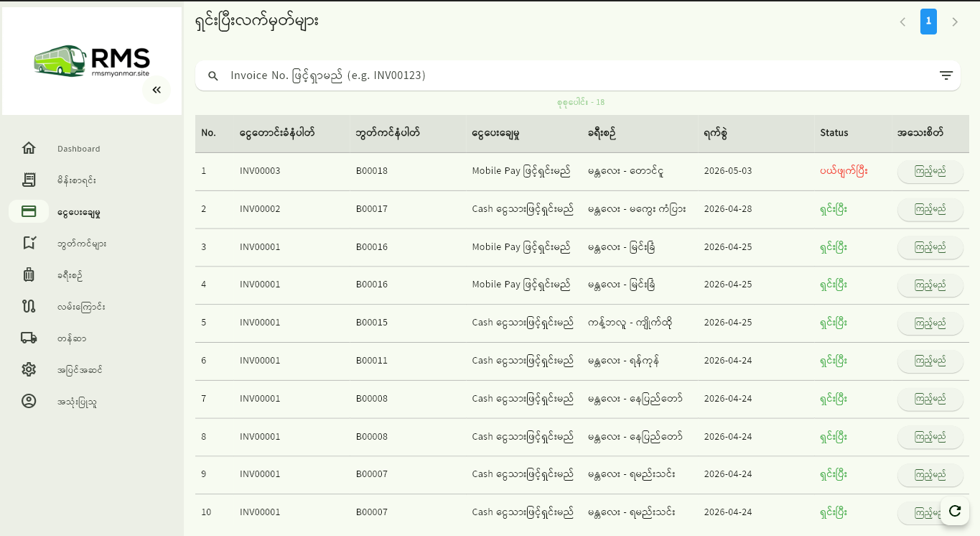Viewport: 980px width, 536px height.
Task: Click the red ပယ်ဖျက်ပြီး cancelled status
Action: tap(844, 171)
